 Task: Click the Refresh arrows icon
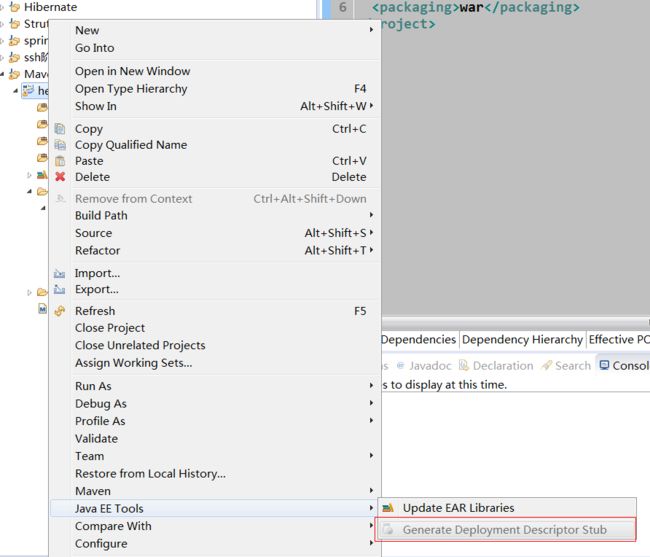click(60, 311)
